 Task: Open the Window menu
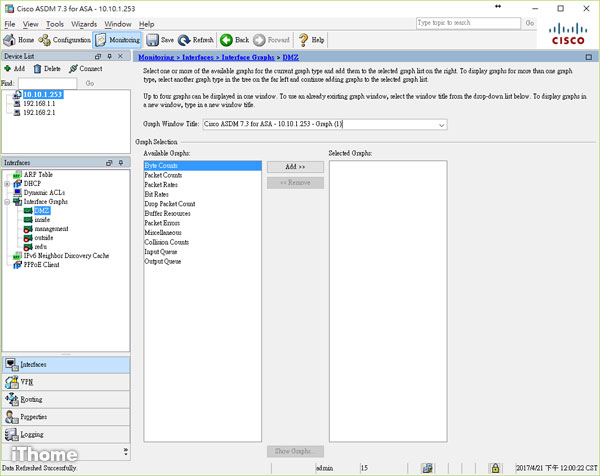coord(118,24)
